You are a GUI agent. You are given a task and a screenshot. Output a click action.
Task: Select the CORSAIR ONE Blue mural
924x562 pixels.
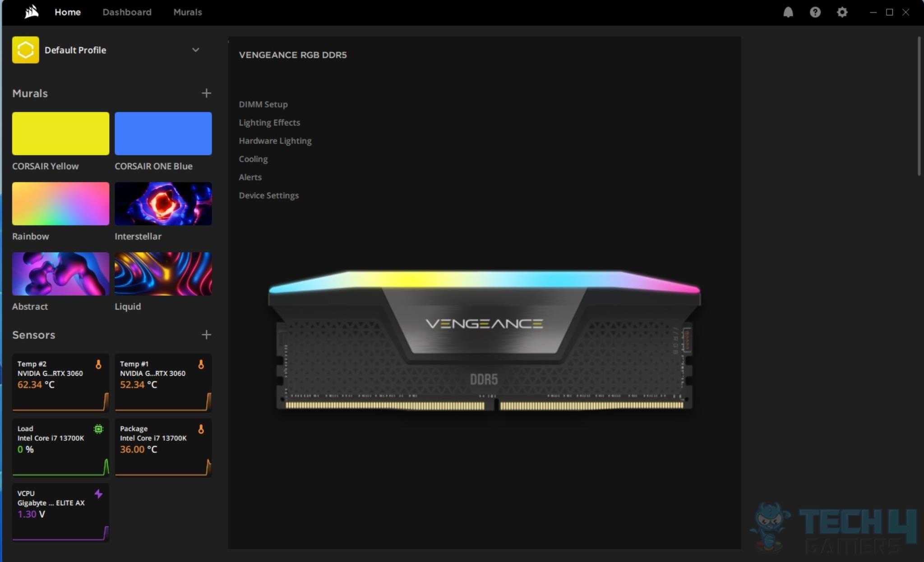click(163, 134)
